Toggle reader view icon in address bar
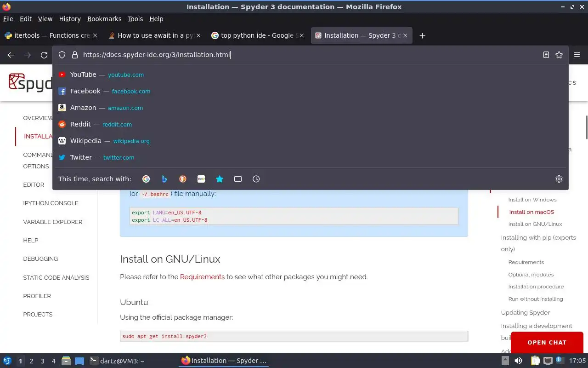Screen dimensions: 588x368 click(546, 55)
